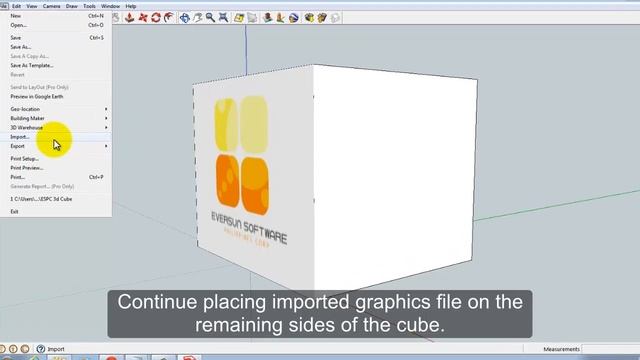Click the Add New Building icon
This screenshot has width=640, height=360.
268,18
